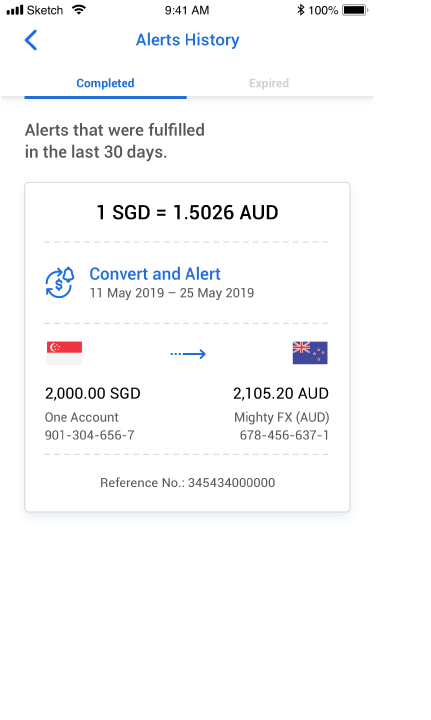Open the Convert and Alert title link
The image size is (431, 720).
click(155, 274)
